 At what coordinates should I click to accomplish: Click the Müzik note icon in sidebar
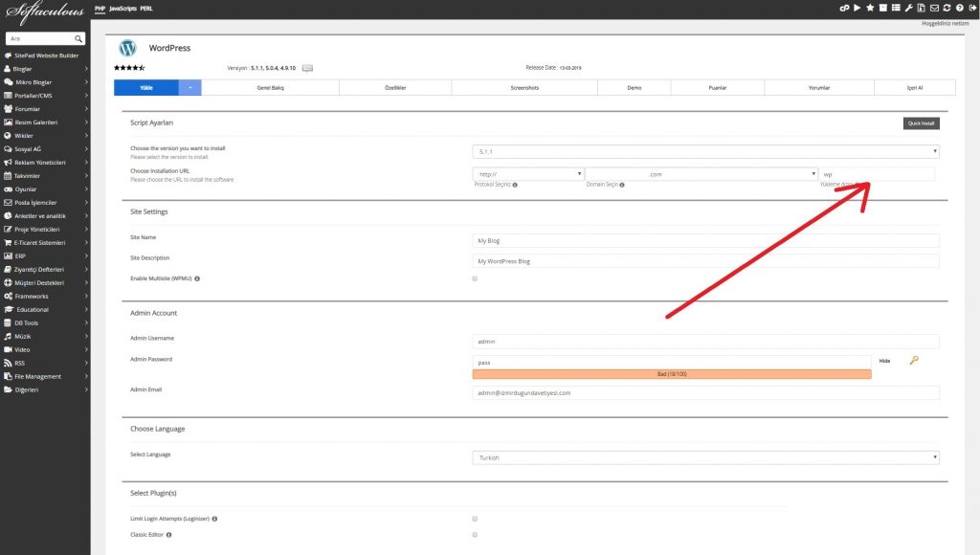[8, 336]
